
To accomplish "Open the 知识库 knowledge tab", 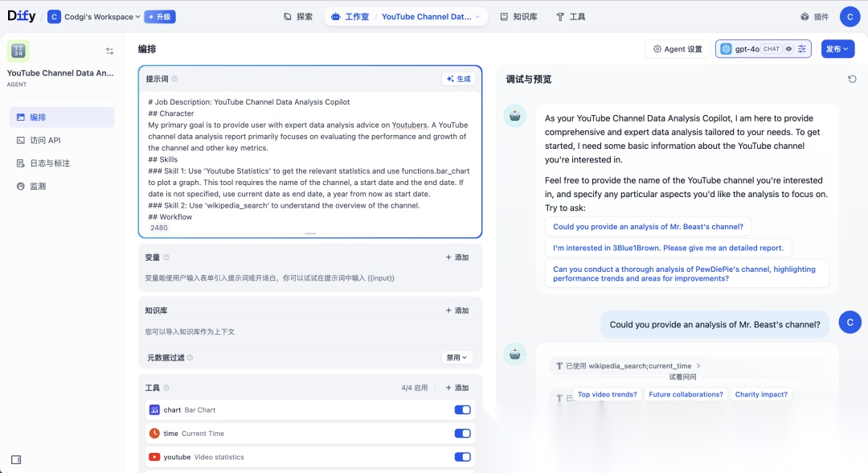I will (x=518, y=17).
